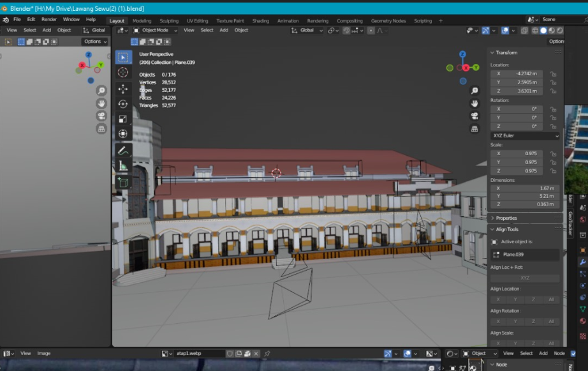Open the Render menu
588x371 pixels.
click(49, 19)
